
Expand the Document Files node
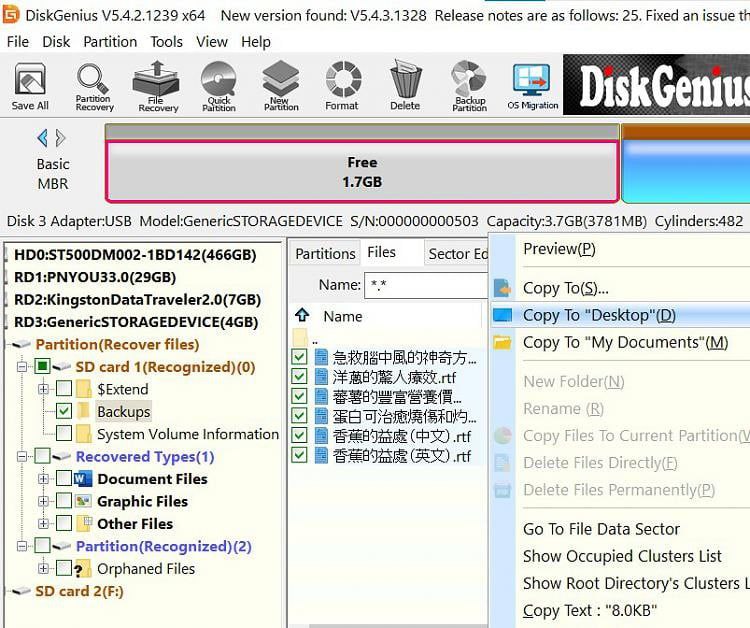click(x=43, y=478)
